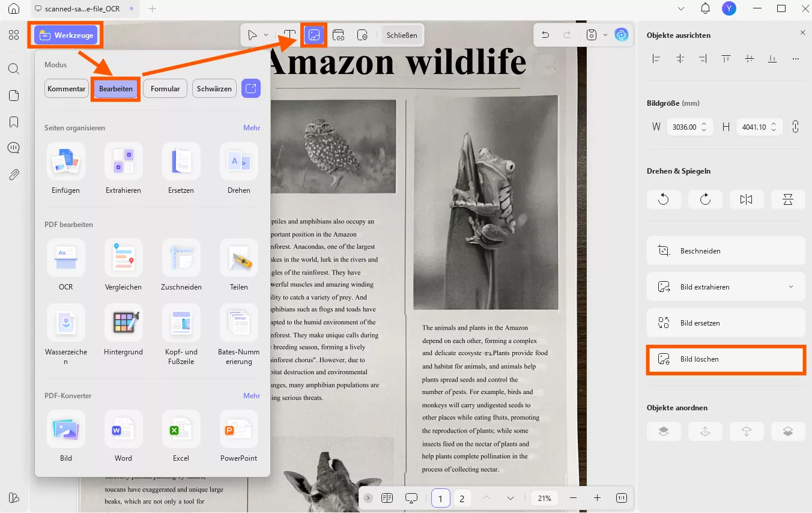Undo the last action

pyautogui.click(x=545, y=35)
